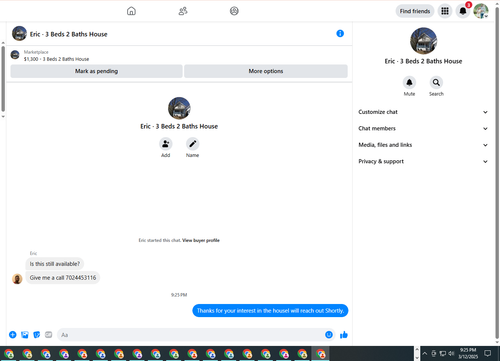Choose a GIF icon in composer
Screen dimensions: 500x361
[49, 335]
